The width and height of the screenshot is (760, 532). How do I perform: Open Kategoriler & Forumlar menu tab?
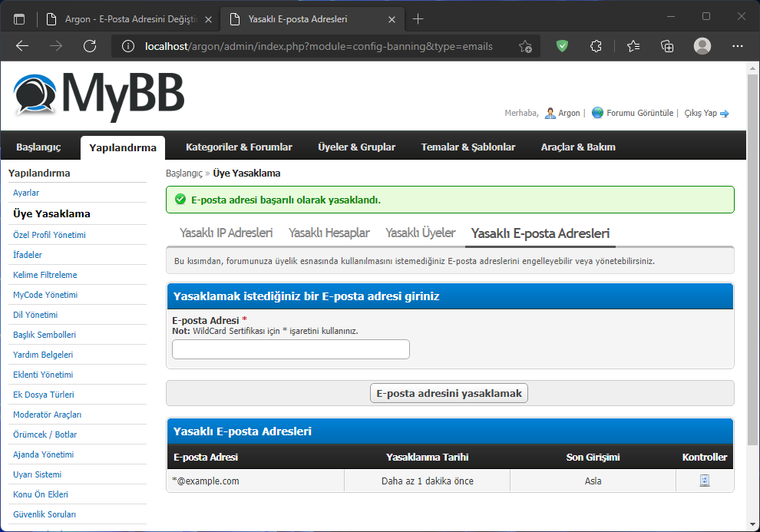click(x=239, y=147)
